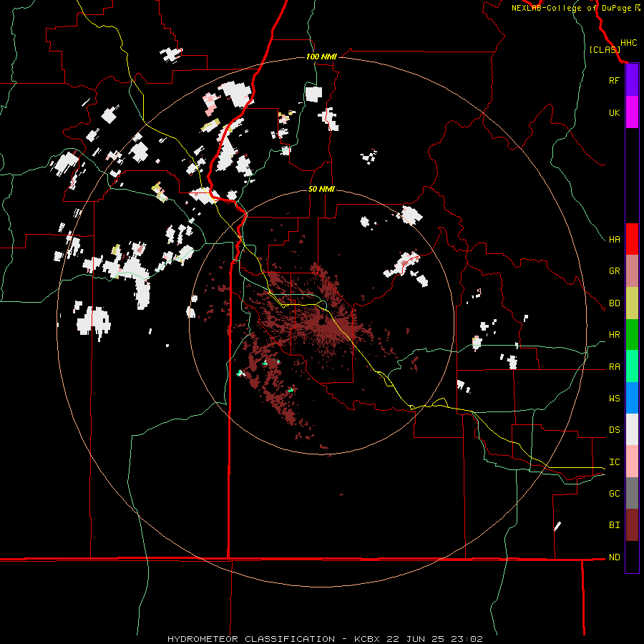
Task: Select the dusty pink GR legend swatch
Action: click(x=632, y=270)
